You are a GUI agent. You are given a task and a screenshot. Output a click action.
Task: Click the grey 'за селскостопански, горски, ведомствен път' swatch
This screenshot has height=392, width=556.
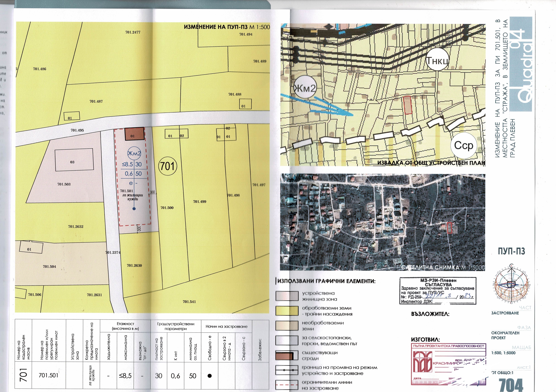[287, 340]
